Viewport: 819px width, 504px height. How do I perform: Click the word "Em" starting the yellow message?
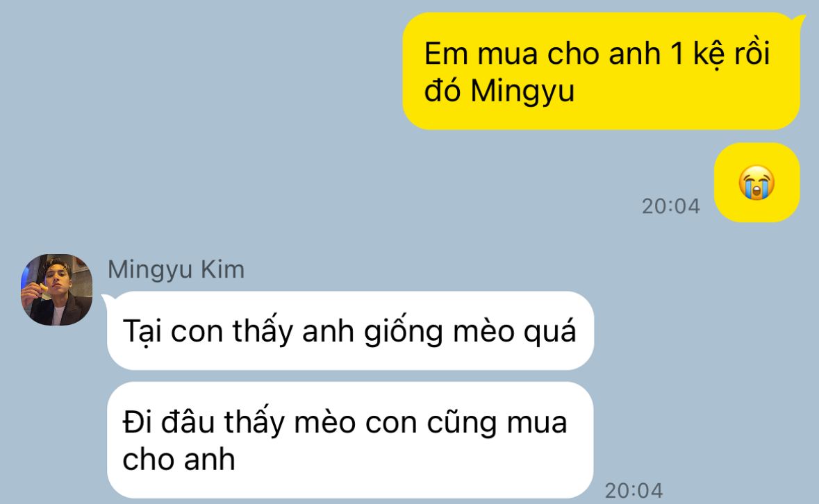pos(445,53)
